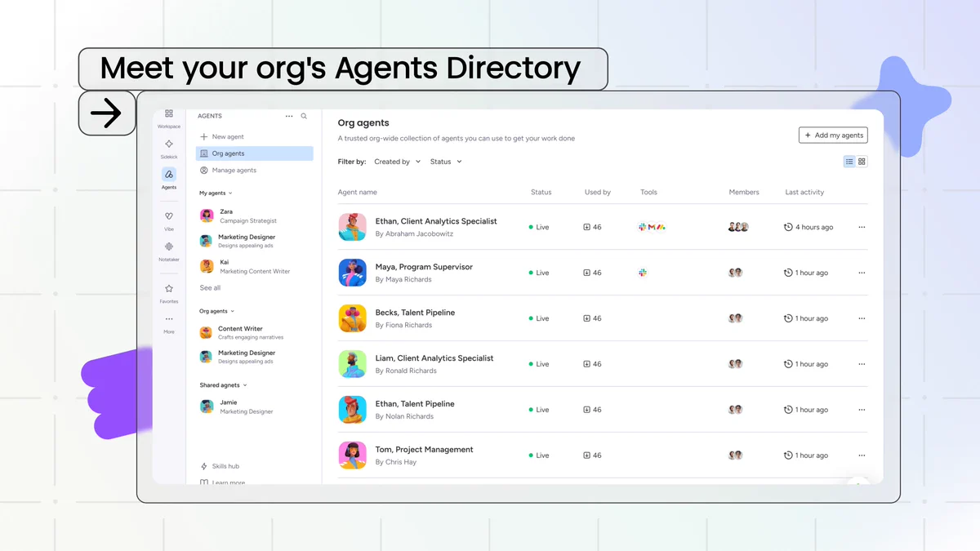Click the '4 hours ago' last activity

pyautogui.click(x=808, y=227)
